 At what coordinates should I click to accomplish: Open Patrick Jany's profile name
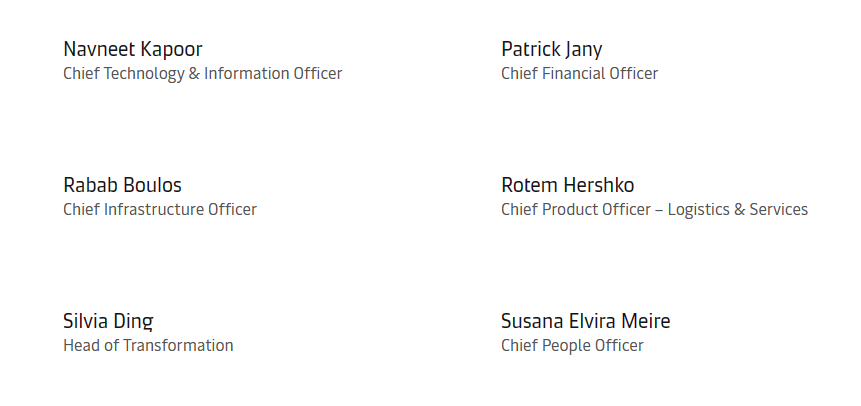pyautogui.click(x=551, y=49)
